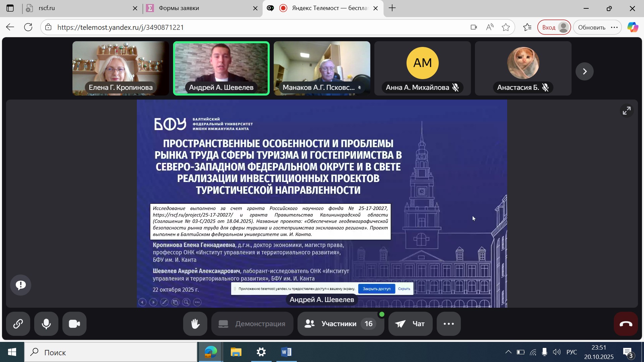Click the Скрыть link in sharing bar
The height and width of the screenshot is (362, 644).
pyautogui.click(x=404, y=289)
